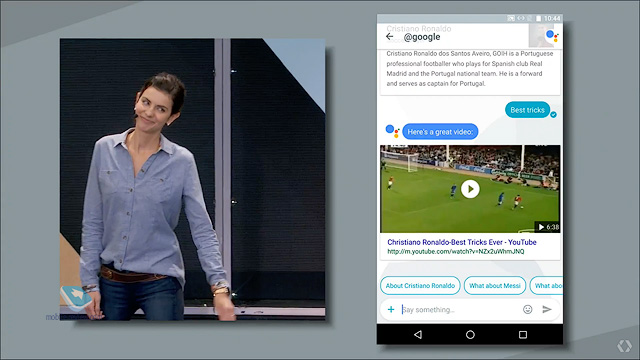Open the Google Assistant avatar in header
640x360 pixels.
coord(552,36)
